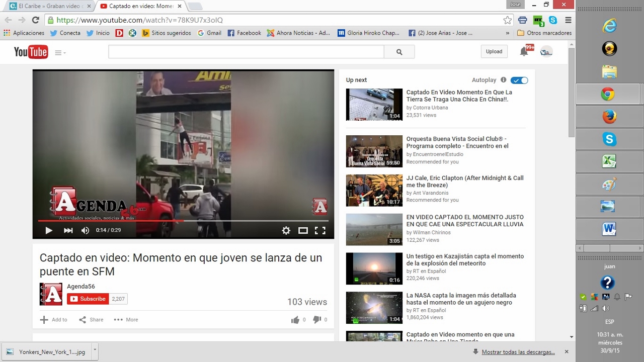Select the Captado en video tab

(x=141, y=6)
